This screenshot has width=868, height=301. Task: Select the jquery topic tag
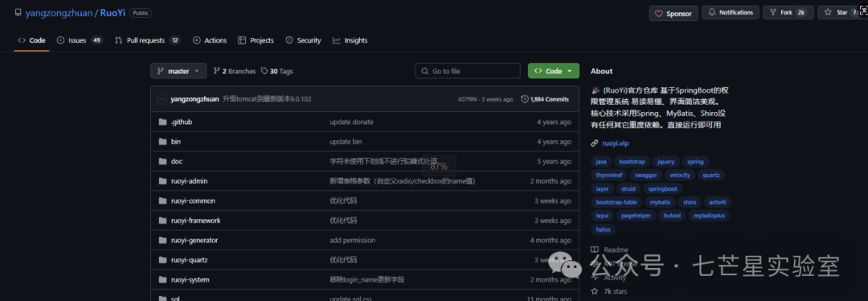[x=666, y=162]
